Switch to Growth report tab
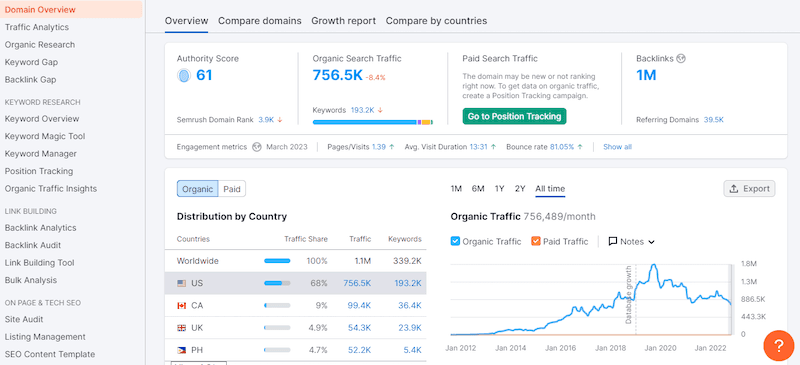The height and width of the screenshot is (365, 800). [x=343, y=21]
